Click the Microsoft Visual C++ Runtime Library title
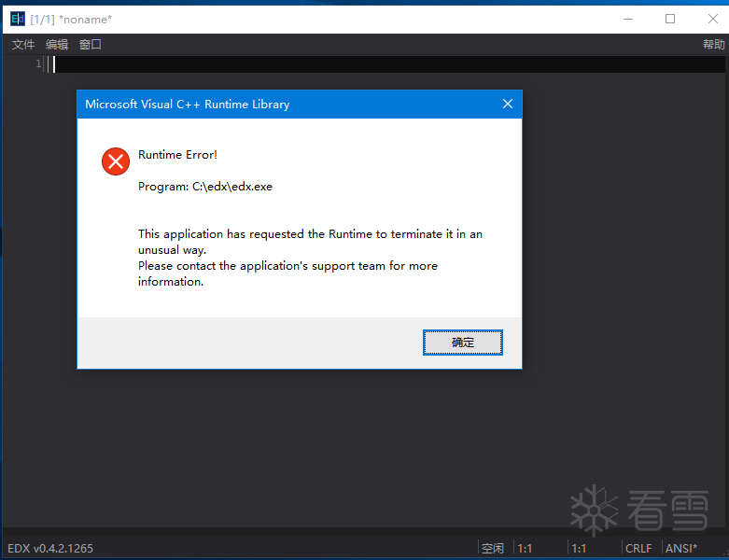 pos(188,105)
